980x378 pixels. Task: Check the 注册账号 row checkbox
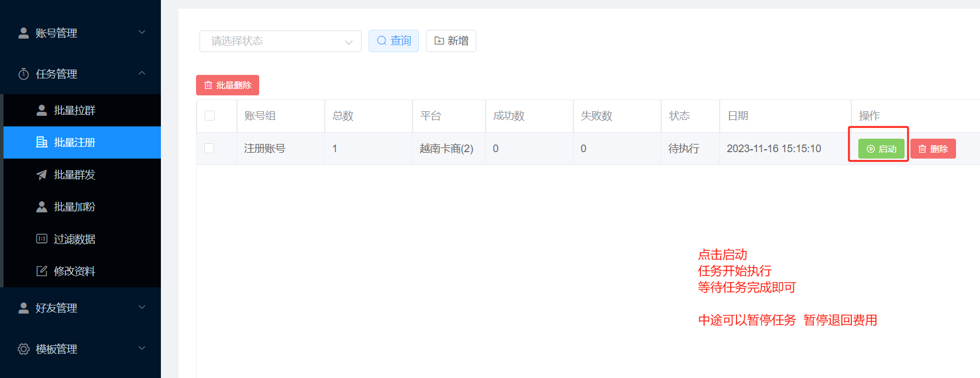209,149
